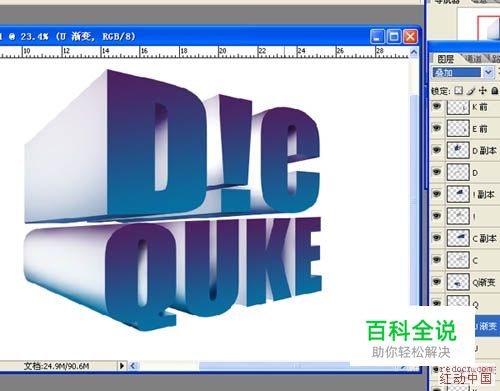500x391 pixels.
Task: Click the lock transparent pixels icon
Action: click(x=459, y=91)
